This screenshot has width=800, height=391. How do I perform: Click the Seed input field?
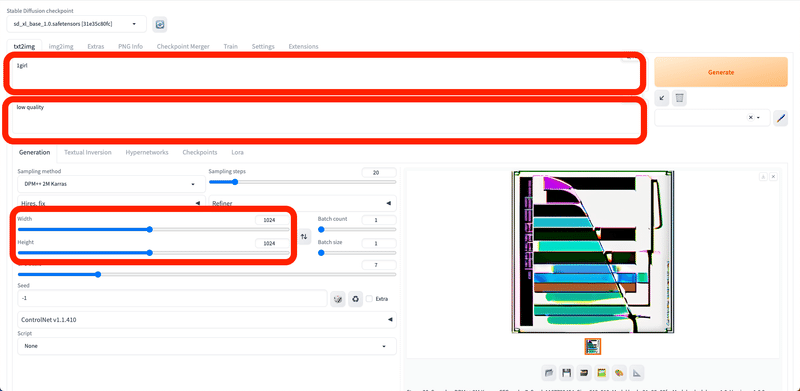pos(172,298)
